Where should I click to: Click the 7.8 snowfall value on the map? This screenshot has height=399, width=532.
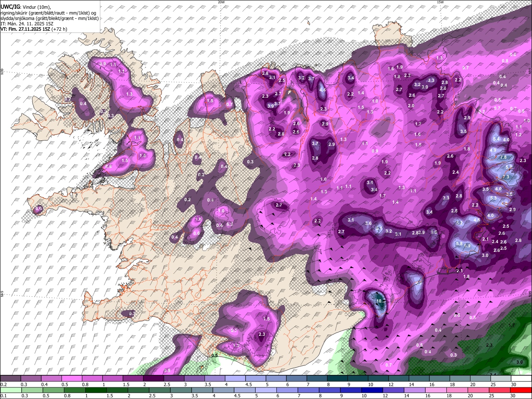tap(503, 157)
